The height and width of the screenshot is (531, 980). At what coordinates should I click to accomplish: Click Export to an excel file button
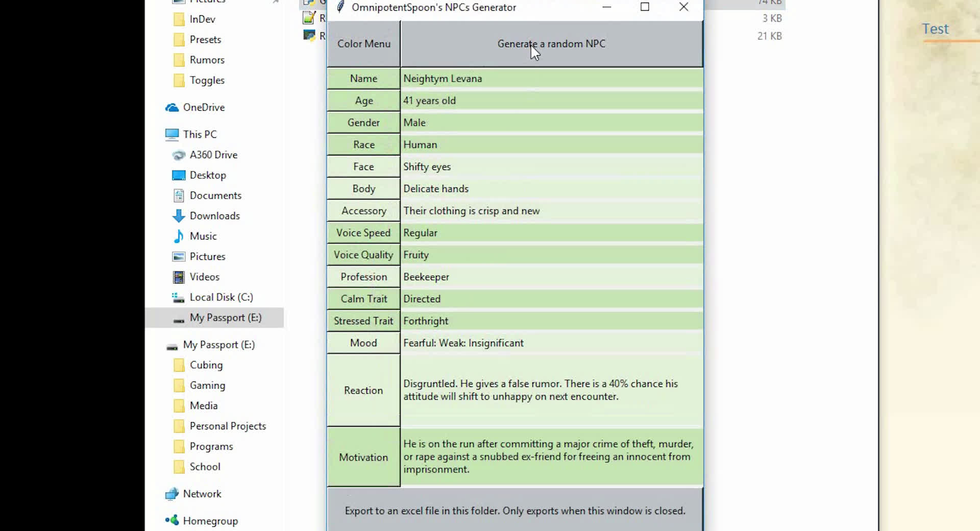point(515,511)
